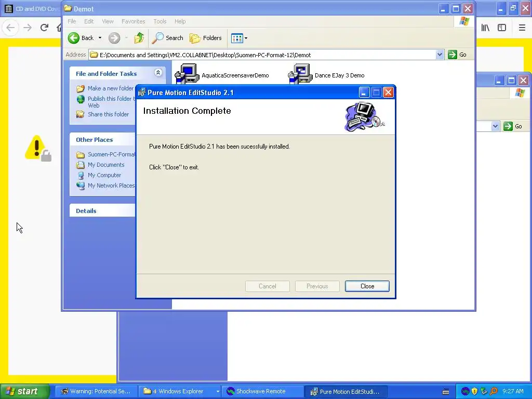The width and height of the screenshot is (532, 399).
Task: Click Publish this folder to the Web
Action: (111, 102)
